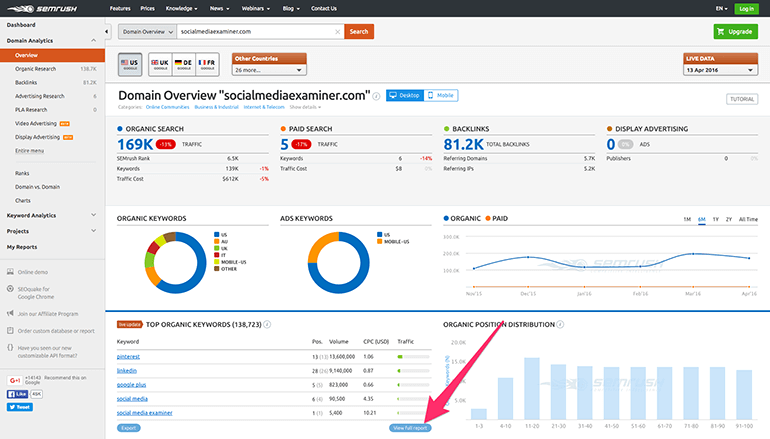Click the Online Communities category link

pos(167,107)
